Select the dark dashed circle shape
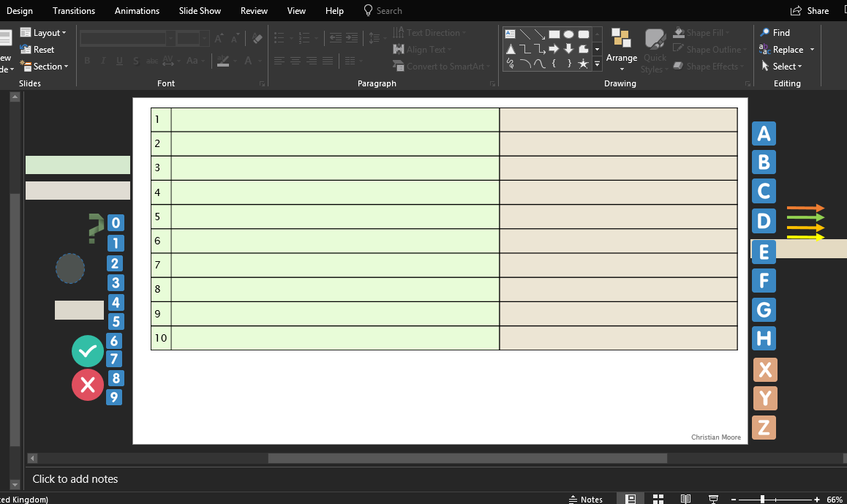The width and height of the screenshot is (847, 504). coord(70,268)
